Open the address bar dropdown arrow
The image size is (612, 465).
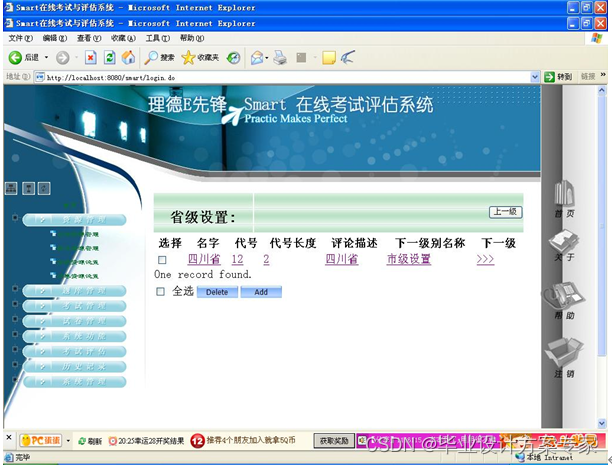(x=535, y=77)
